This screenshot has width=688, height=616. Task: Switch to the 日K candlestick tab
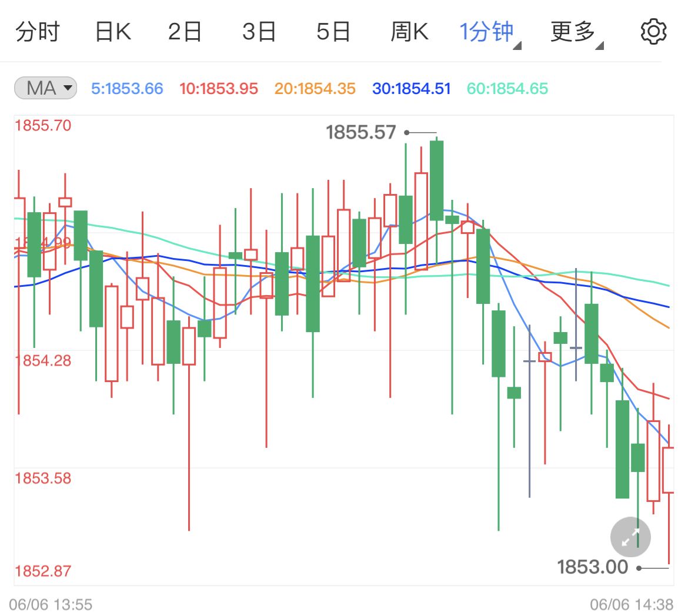tap(112, 33)
